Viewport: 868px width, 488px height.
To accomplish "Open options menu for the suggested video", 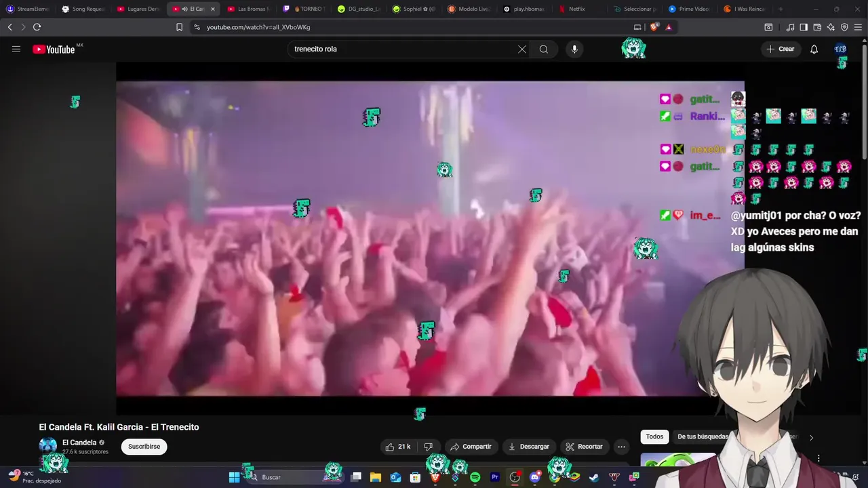I will click(818, 458).
